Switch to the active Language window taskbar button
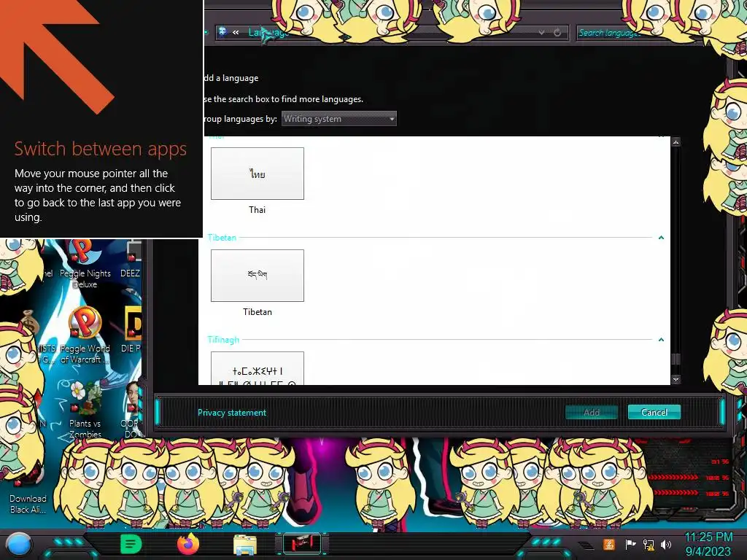The width and height of the screenshot is (747, 560). point(302,544)
